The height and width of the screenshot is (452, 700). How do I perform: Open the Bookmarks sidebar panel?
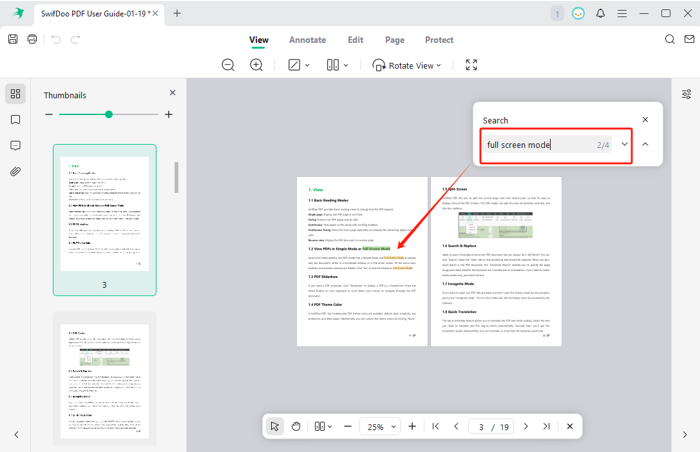pyautogui.click(x=16, y=120)
